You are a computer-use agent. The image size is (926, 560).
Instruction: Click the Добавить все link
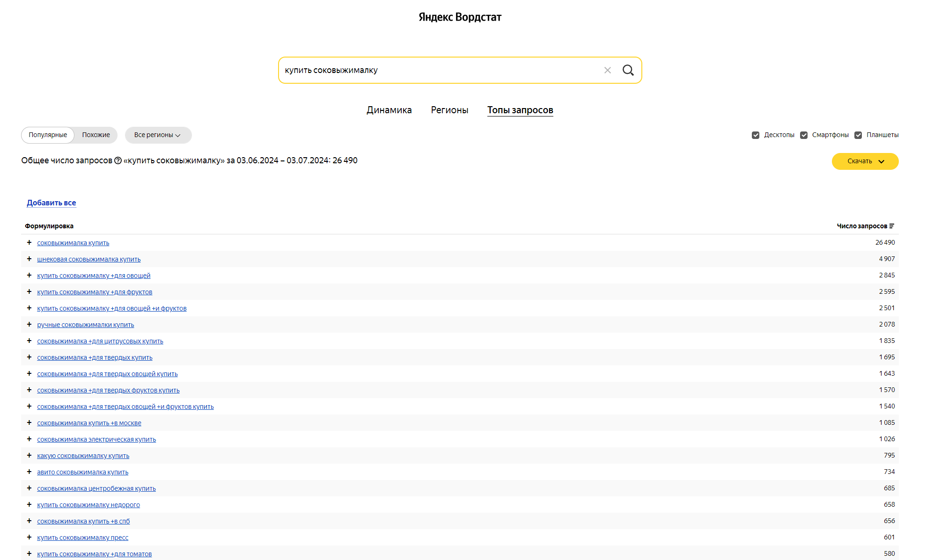click(x=51, y=203)
